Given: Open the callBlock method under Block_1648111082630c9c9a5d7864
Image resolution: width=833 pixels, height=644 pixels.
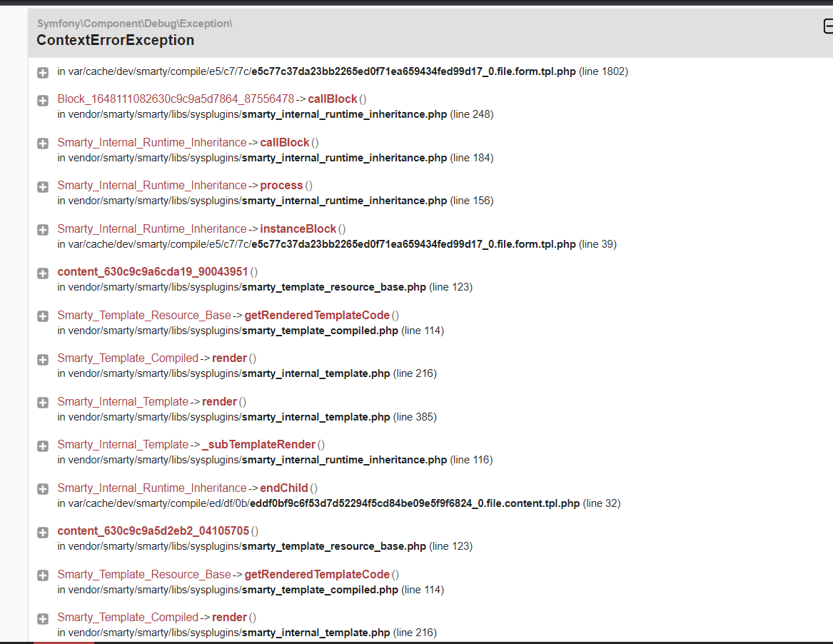Looking at the screenshot, I should pos(332,99).
